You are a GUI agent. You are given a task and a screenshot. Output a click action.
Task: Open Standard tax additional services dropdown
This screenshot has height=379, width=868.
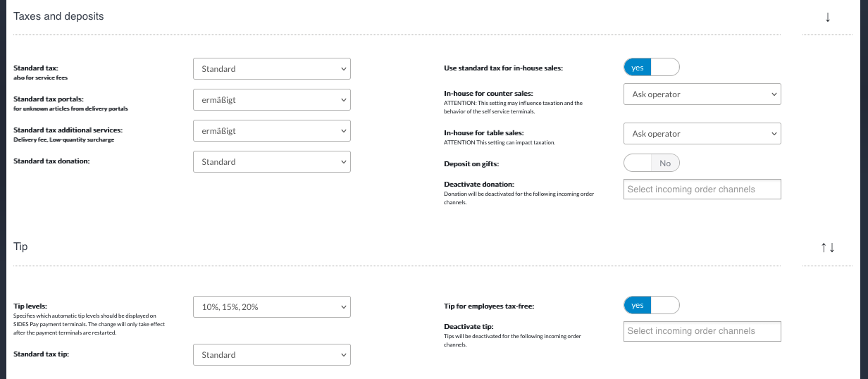tap(271, 131)
